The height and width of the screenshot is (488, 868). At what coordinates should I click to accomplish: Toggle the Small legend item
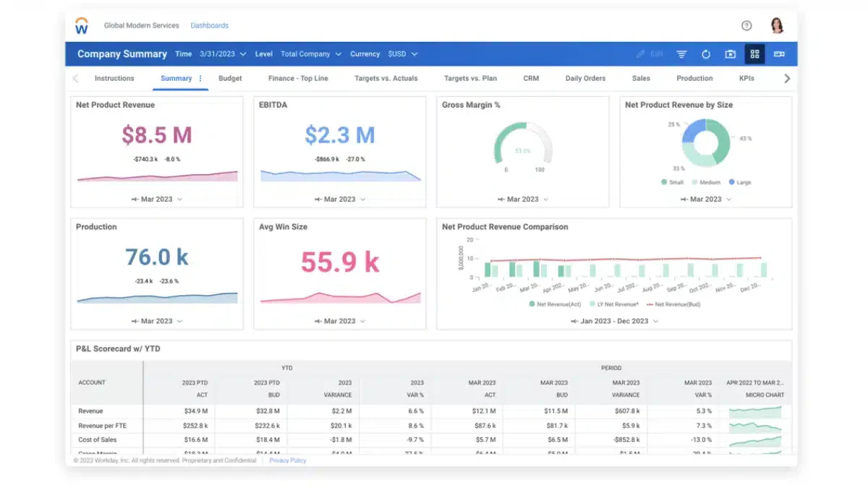(672, 182)
